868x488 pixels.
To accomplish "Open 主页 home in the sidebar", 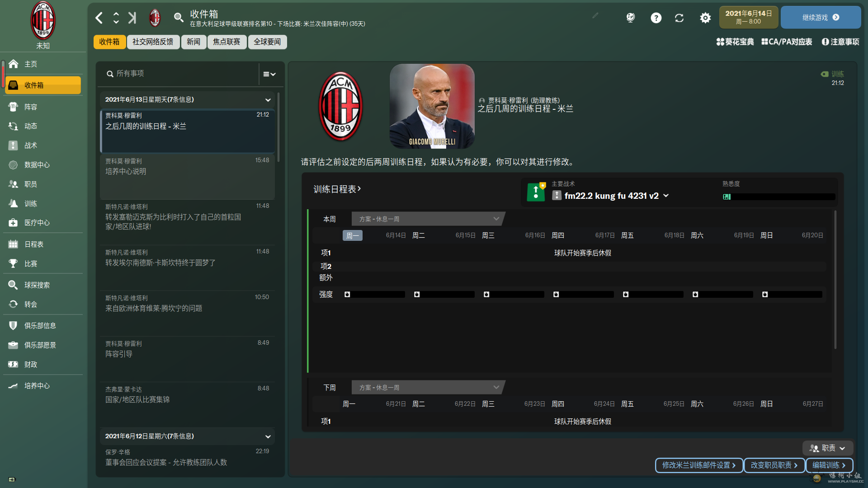I will (43, 64).
